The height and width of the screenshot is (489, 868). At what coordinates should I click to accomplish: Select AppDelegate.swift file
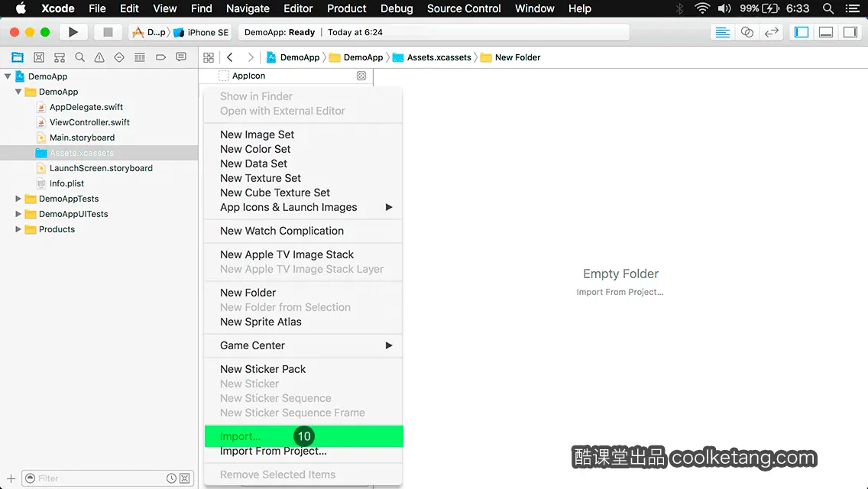coord(86,107)
